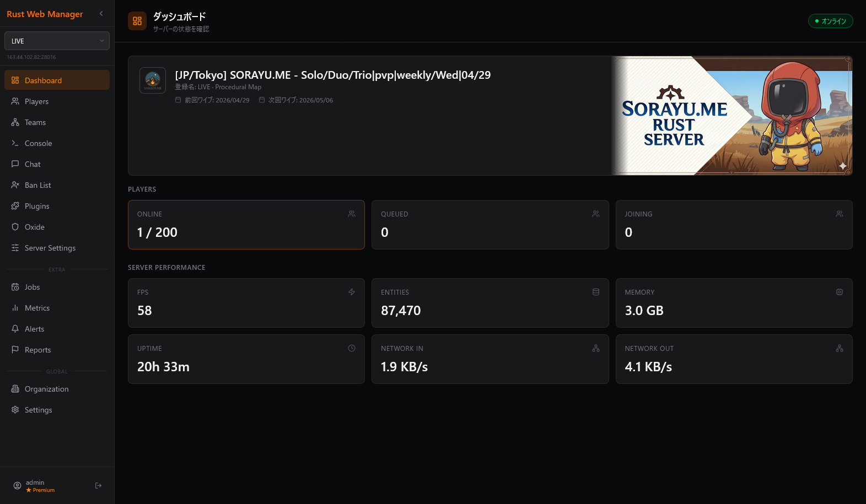Image resolution: width=866 pixels, height=504 pixels.
Task: Click the users icon in QUEUED card
Action: pos(596,214)
